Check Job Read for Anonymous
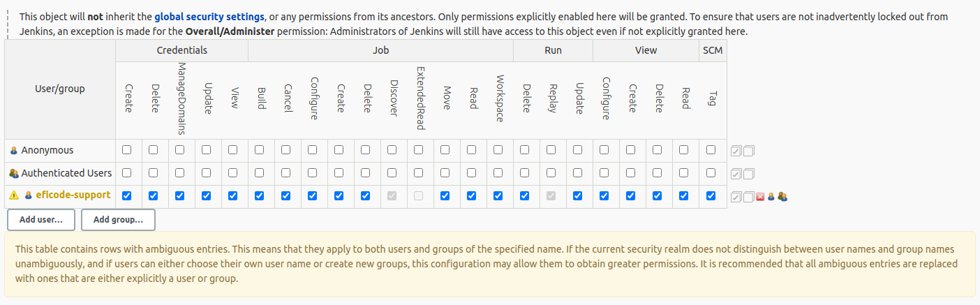The height and width of the screenshot is (305, 980). tap(472, 150)
